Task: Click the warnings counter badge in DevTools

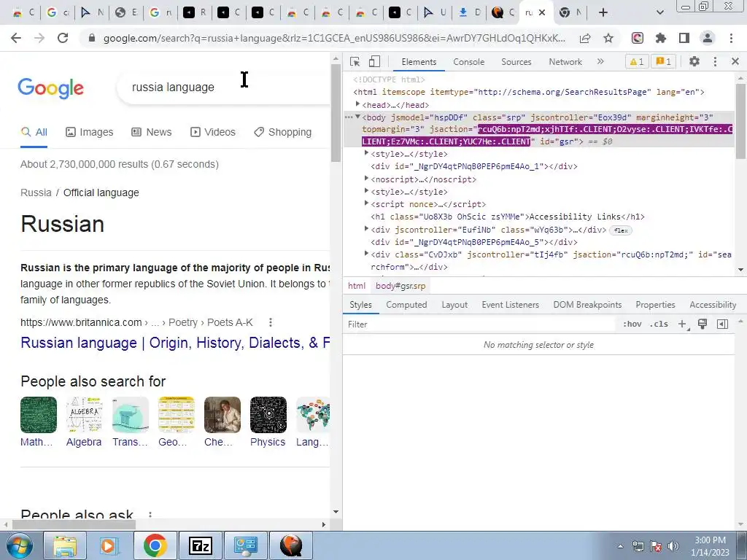Action: coord(637,61)
